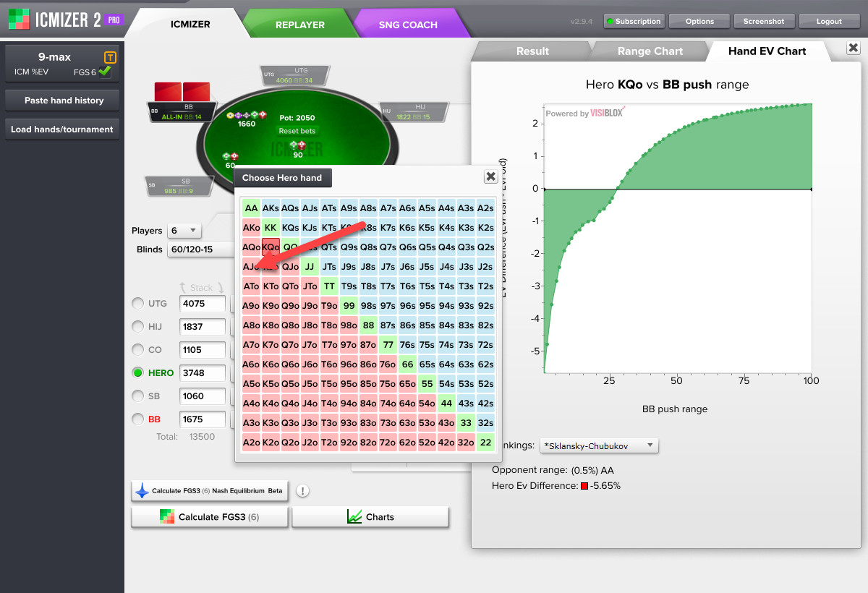Click the Paste hand history button
The image size is (868, 593).
pyautogui.click(x=64, y=101)
